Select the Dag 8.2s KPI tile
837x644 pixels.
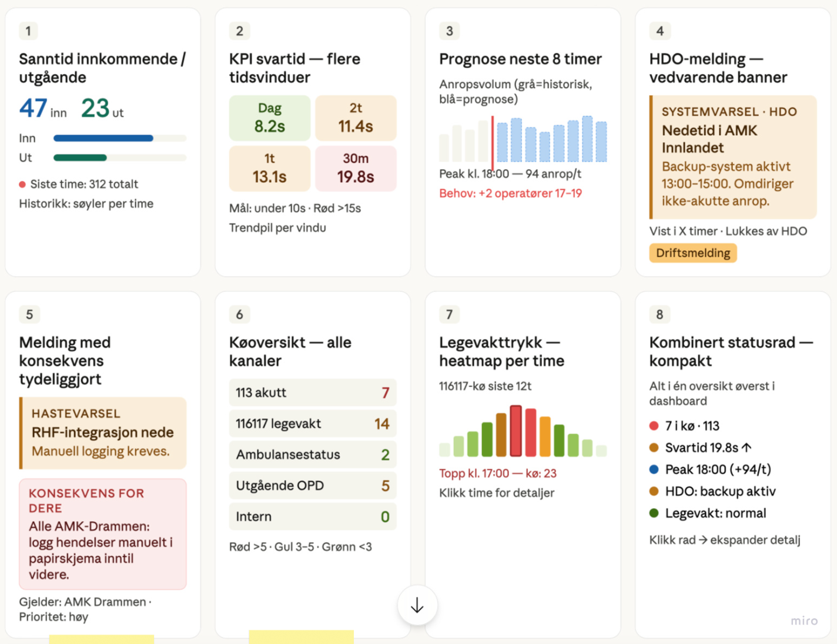[x=270, y=118]
